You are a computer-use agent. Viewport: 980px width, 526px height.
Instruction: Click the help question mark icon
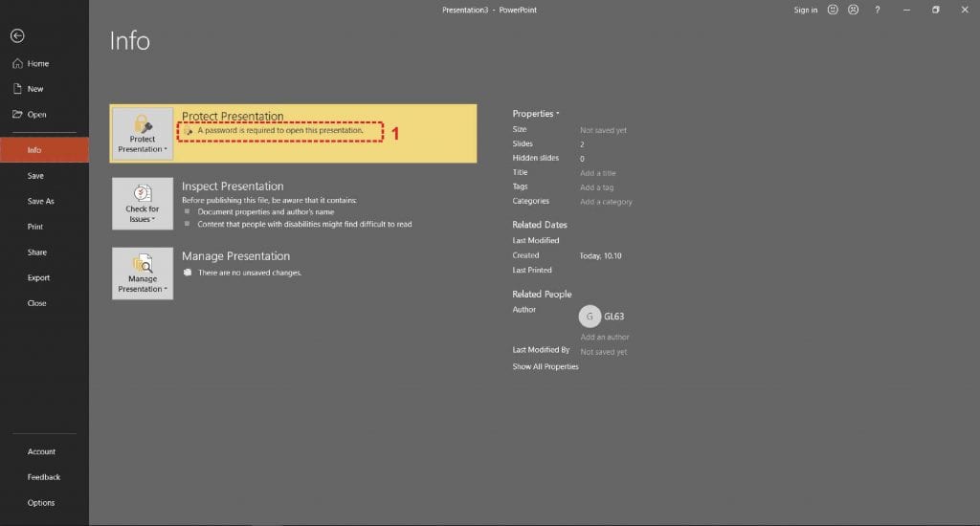(878, 10)
